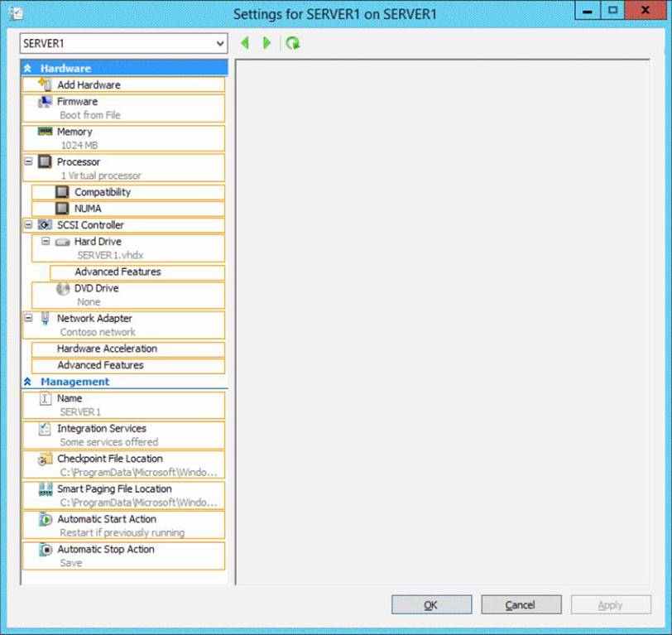Screen dimensions: 672x635
Task: Collapse the Hardware section header
Action: click(27, 68)
